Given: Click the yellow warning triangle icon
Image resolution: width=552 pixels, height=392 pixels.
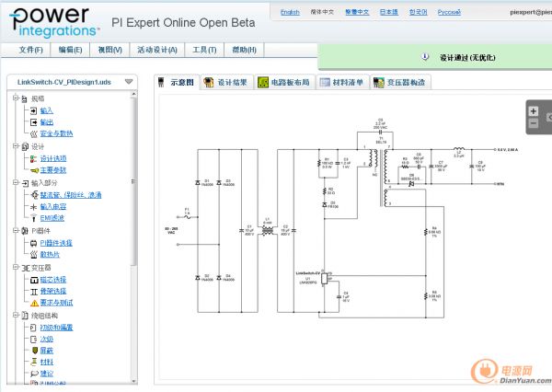Looking at the screenshot, I should [x=34, y=303].
